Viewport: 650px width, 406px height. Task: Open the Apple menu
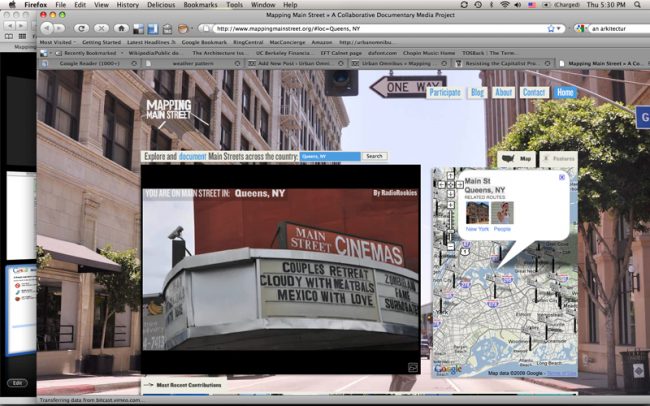pyautogui.click(x=12, y=5)
